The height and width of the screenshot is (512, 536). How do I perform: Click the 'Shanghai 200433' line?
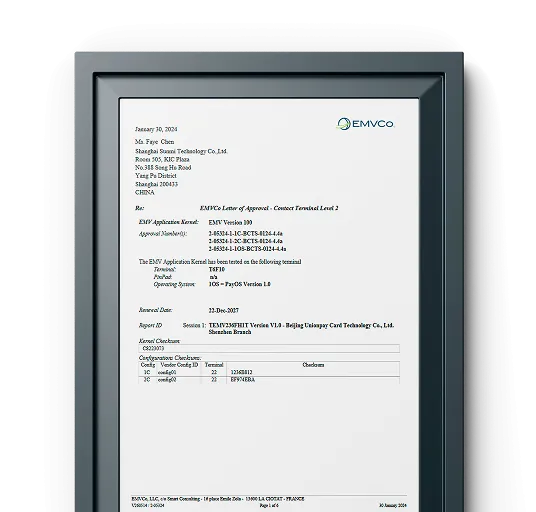pyautogui.click(x=156, y=184)
